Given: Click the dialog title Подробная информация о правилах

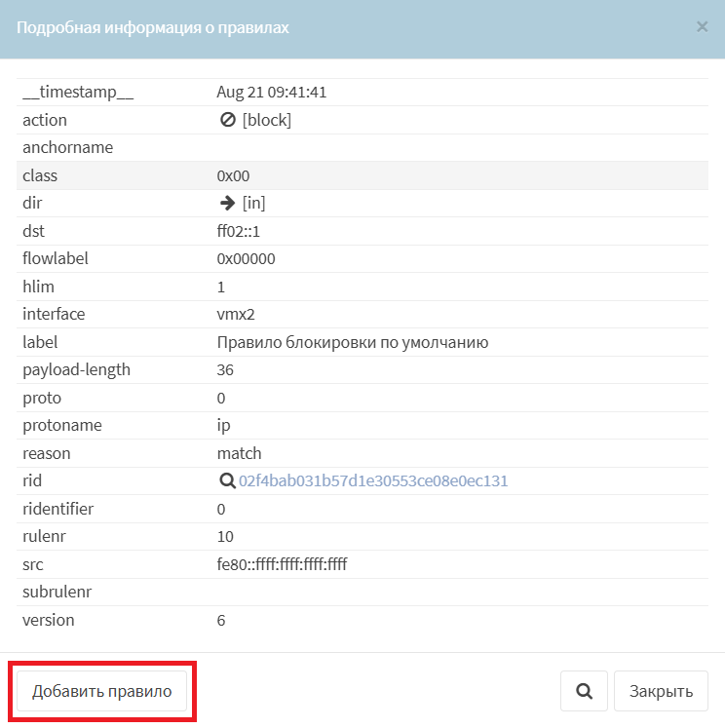Looking at the screenshot, I should pyautogui.click(x=153, y=27).
